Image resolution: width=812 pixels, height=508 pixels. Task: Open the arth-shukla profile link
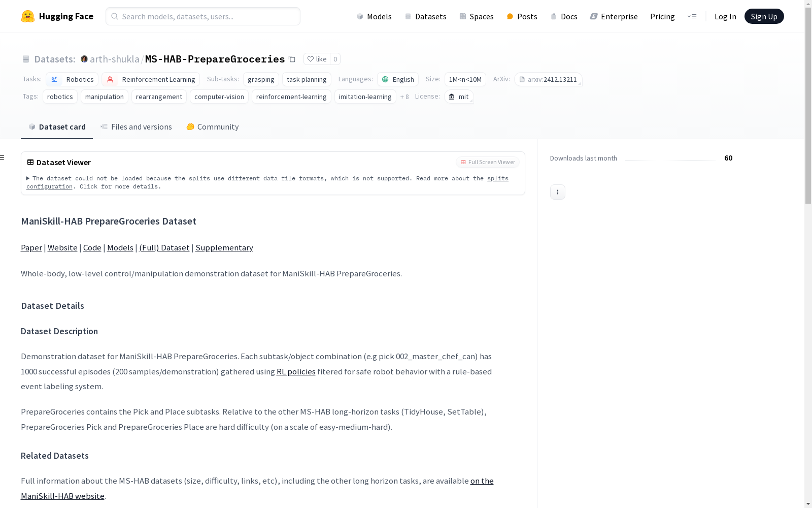pyautogui.click(x=115, y=59)
